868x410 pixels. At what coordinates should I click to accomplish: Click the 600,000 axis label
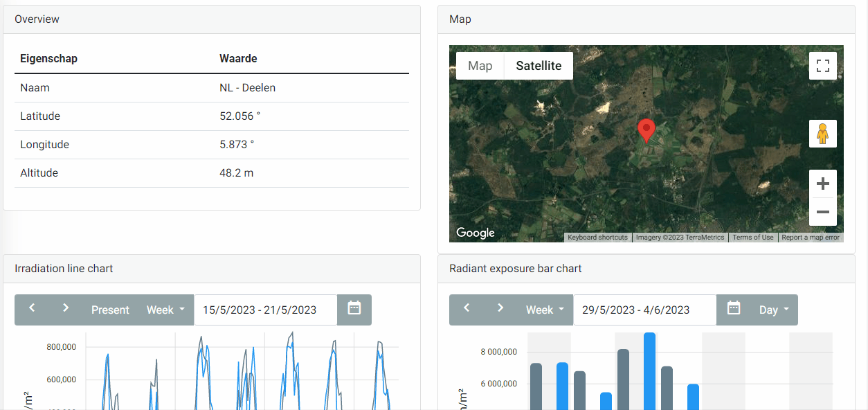point(61,380)
